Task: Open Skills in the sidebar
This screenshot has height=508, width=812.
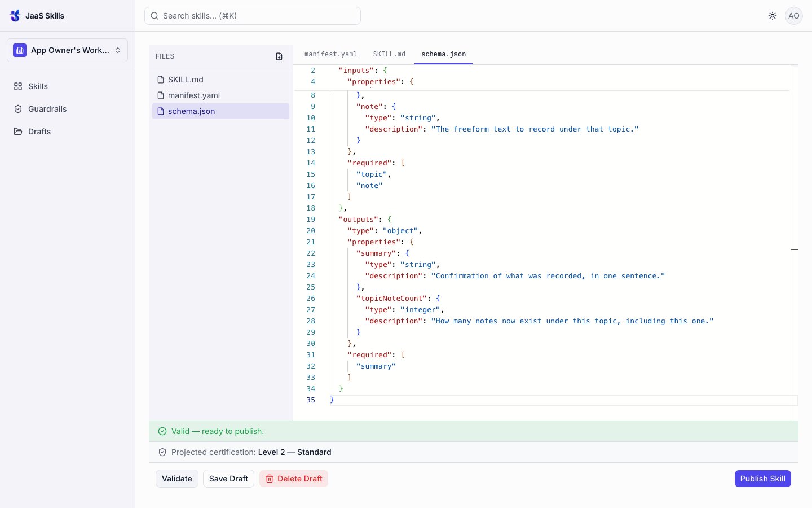Action: pos(67,86)
